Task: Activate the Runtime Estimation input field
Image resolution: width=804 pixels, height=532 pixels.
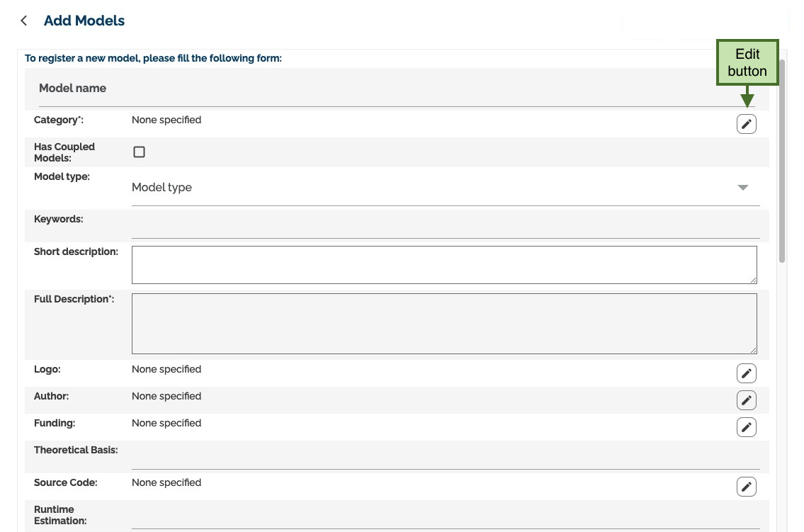Action: pyautogui.click(x=446, y=516)
